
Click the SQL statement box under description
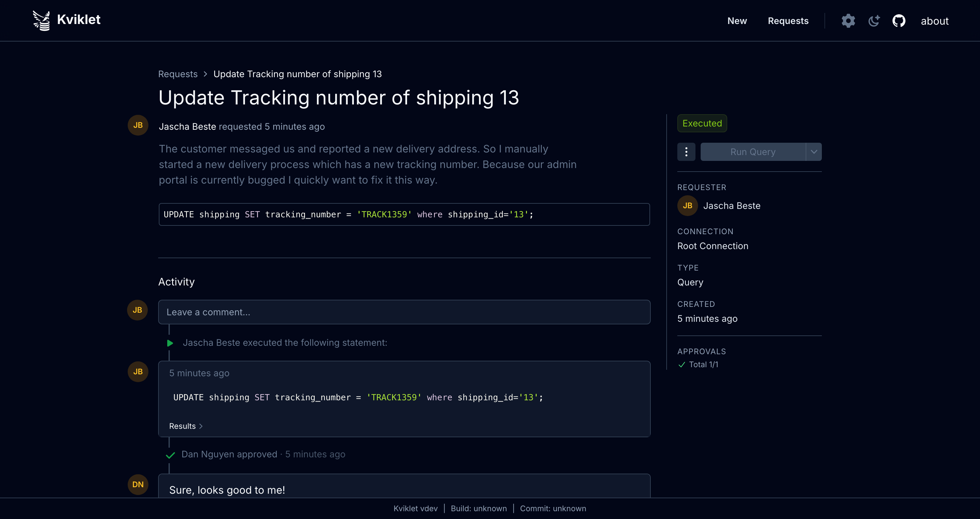click(404, 214)
